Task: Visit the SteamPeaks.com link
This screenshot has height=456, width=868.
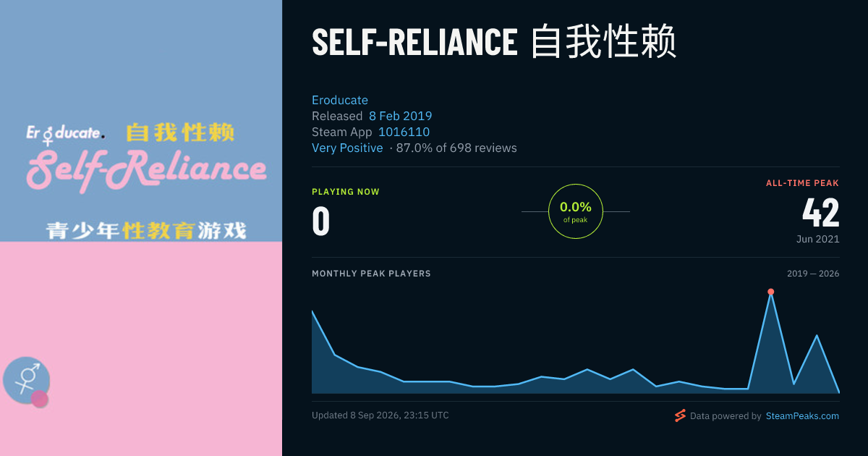Action: (x=802, y=415)
